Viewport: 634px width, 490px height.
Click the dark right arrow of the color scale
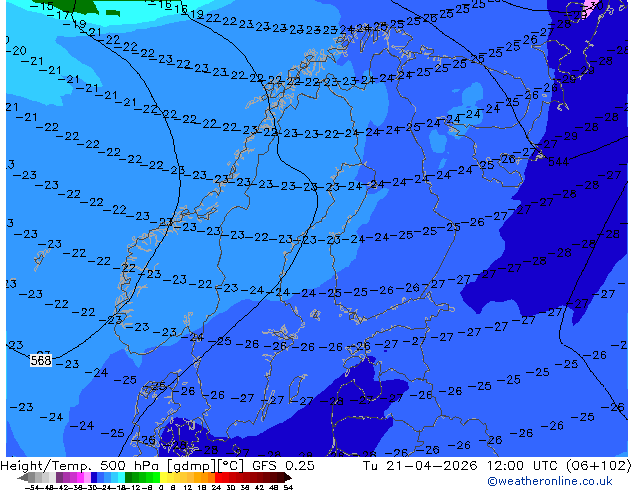(288, 478)
